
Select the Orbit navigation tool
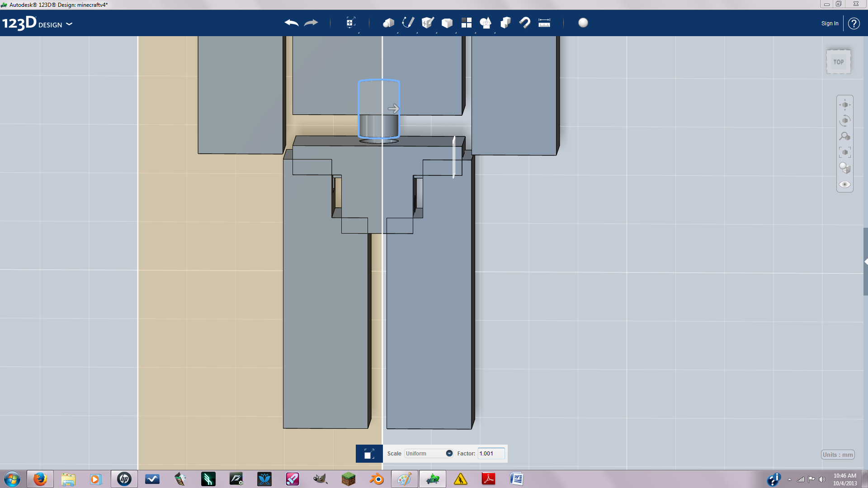[x=845, y=121]
